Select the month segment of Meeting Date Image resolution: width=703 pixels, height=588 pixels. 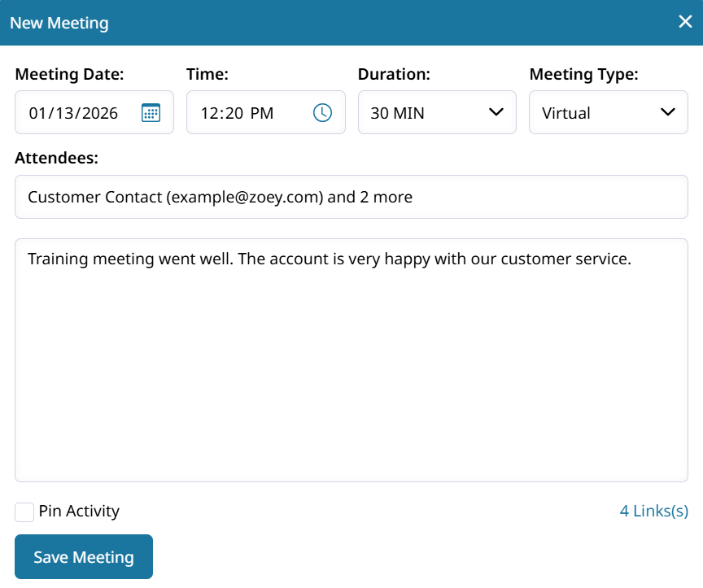[x=38, y=113]
